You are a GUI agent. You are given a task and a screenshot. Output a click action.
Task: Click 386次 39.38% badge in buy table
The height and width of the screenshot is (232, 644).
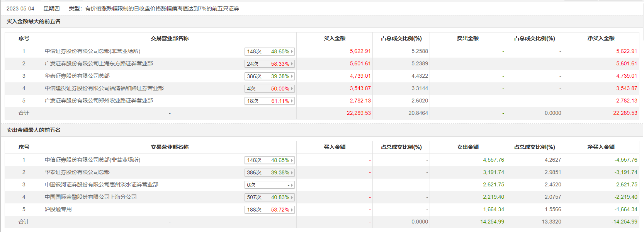[269, 76]
